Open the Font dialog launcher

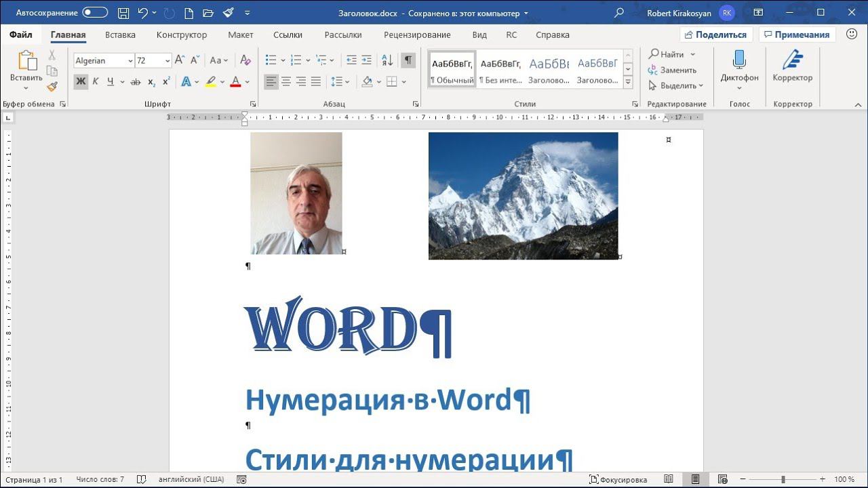click(x=253, y=104)
